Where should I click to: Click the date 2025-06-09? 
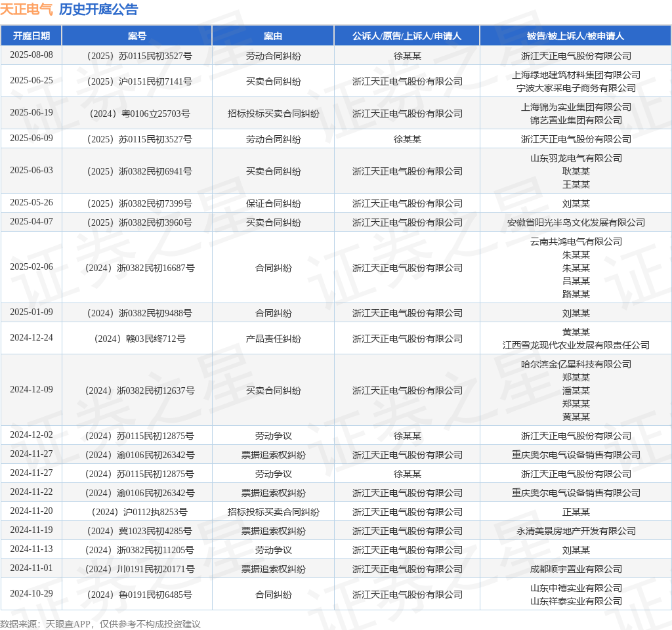31,138
